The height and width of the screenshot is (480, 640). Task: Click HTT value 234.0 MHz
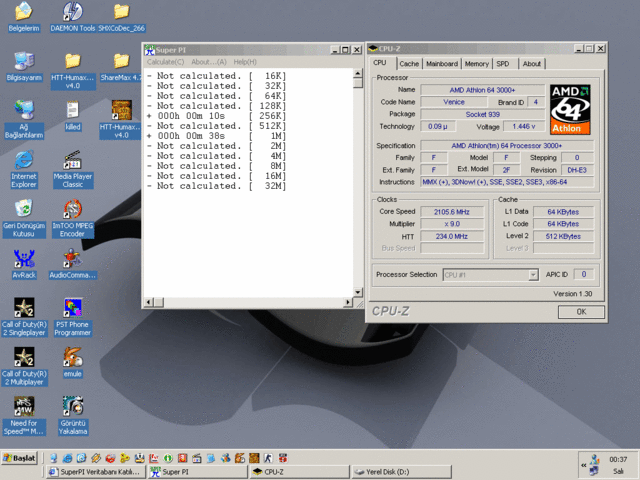tap(452, 236)
